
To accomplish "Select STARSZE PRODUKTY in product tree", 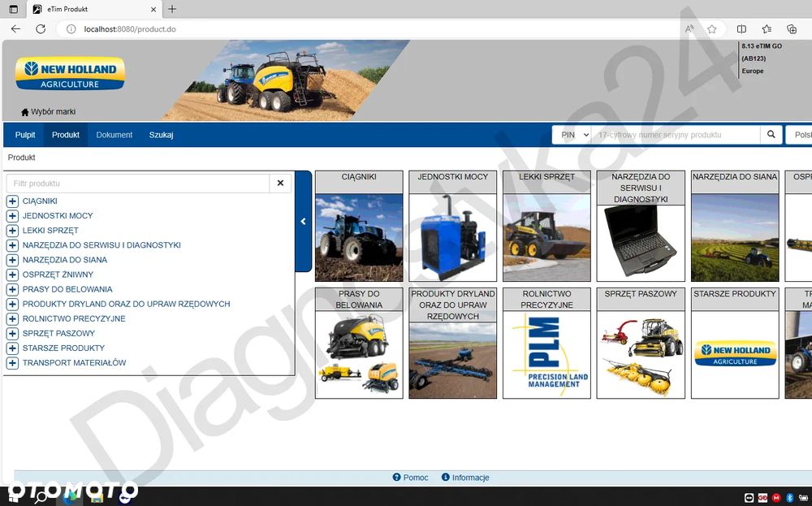I will click(63, 348).
